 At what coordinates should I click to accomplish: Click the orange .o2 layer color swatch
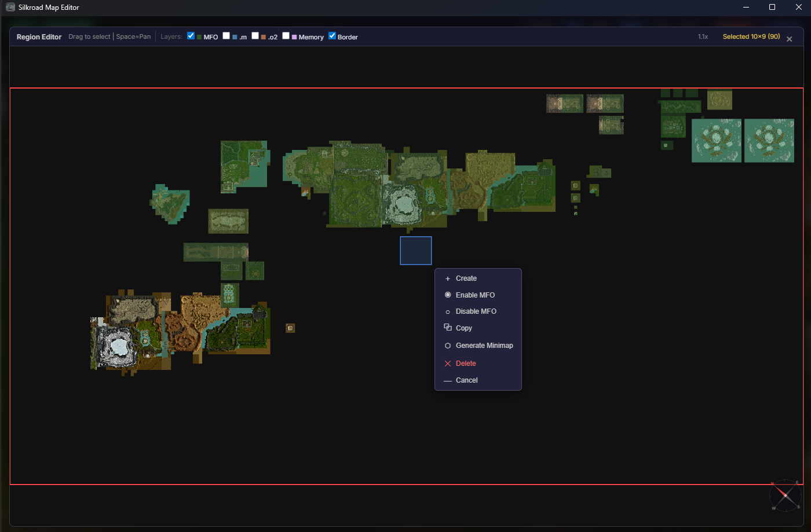[264, 37]
